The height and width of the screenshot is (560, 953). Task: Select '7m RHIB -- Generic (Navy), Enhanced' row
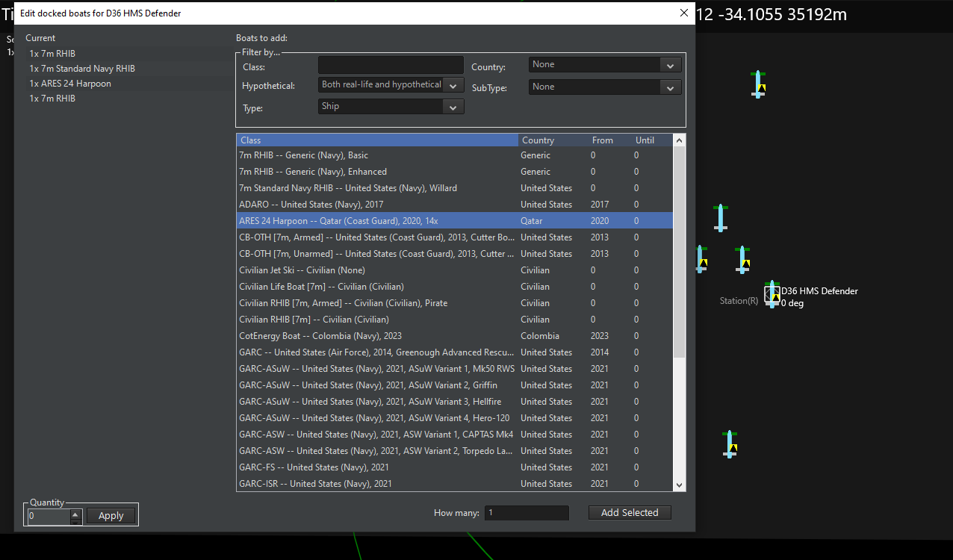click(454, 172)
